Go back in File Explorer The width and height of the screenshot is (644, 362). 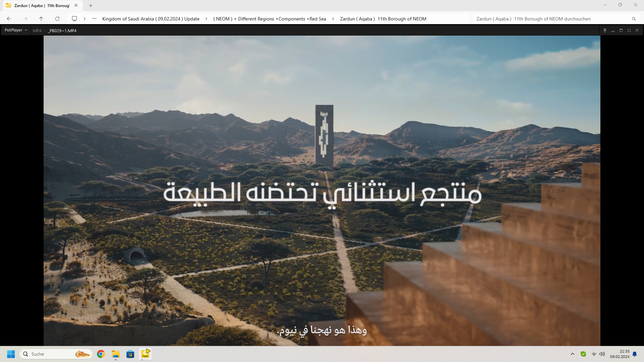pos(9,19)
